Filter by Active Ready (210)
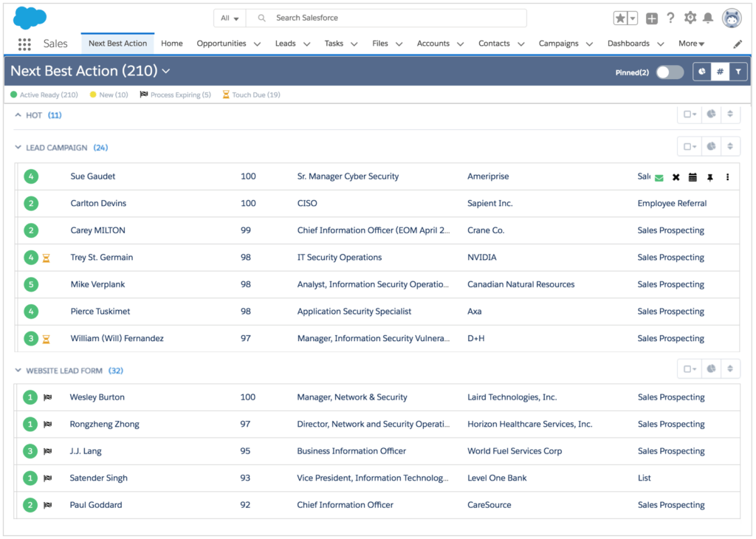Viewport: 756px width, 539px height. (44, 95)
